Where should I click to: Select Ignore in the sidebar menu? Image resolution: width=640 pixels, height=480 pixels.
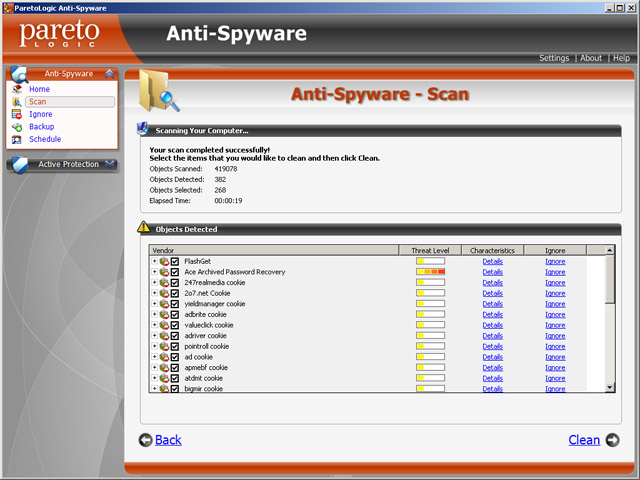click(x=40, y=114)
